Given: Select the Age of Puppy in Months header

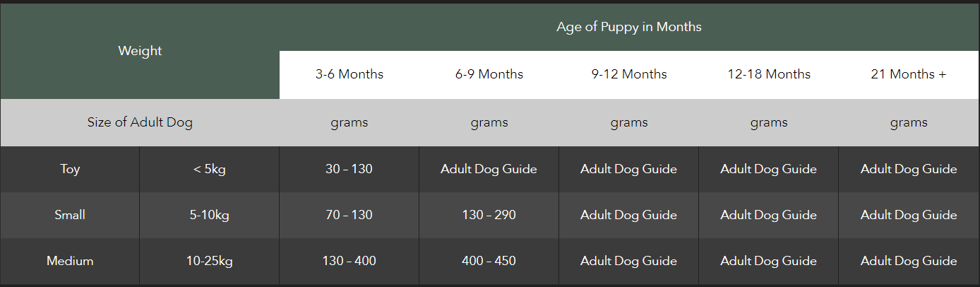Looking at the screenshot, I should [629, 27].
